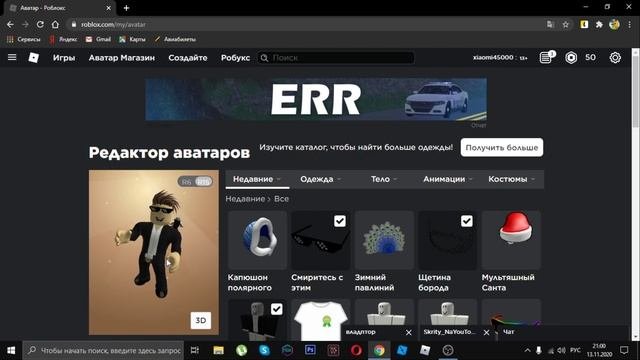Open the 'Яндекс' bookmark
The height and width of the screenshot is (360, 640).
pos(63,39)
